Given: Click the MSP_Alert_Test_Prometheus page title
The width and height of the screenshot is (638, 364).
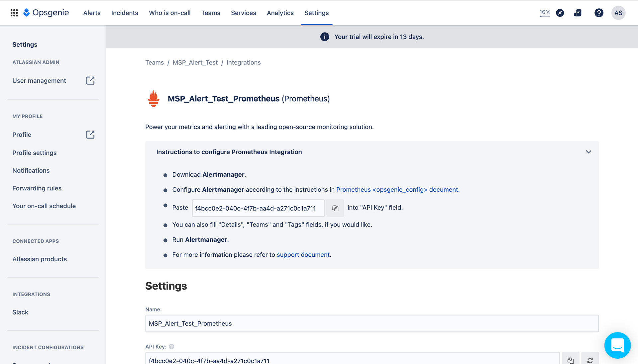Looking at the screenshot, I should (x=224, y=99).
